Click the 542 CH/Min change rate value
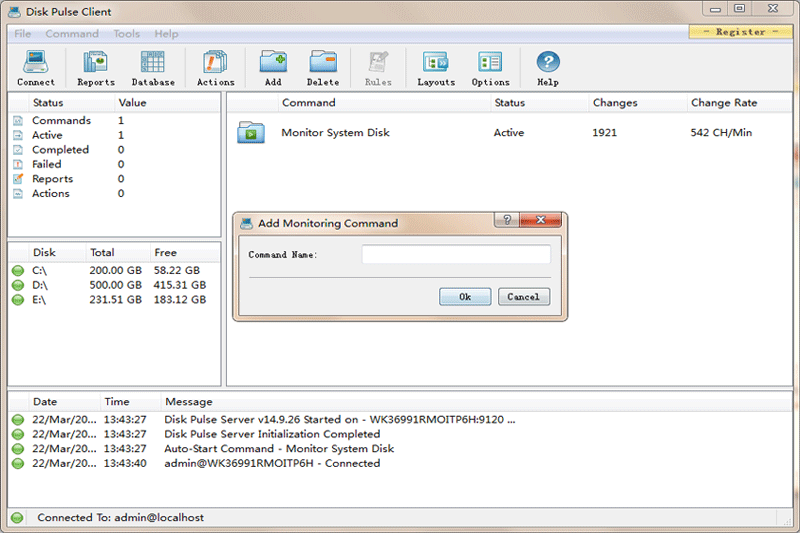The width and height of the screenshot is (800, 533). pos(721,133)
